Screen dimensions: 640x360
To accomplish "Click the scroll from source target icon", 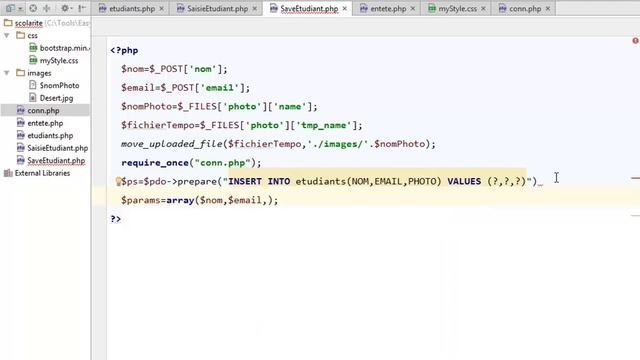I will coord(33,8).
